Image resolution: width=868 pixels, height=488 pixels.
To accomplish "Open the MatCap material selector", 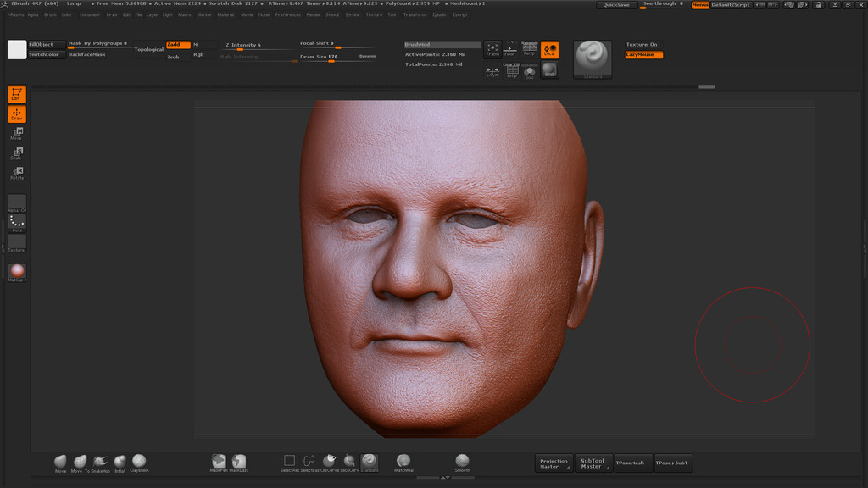I will point(17,272).
